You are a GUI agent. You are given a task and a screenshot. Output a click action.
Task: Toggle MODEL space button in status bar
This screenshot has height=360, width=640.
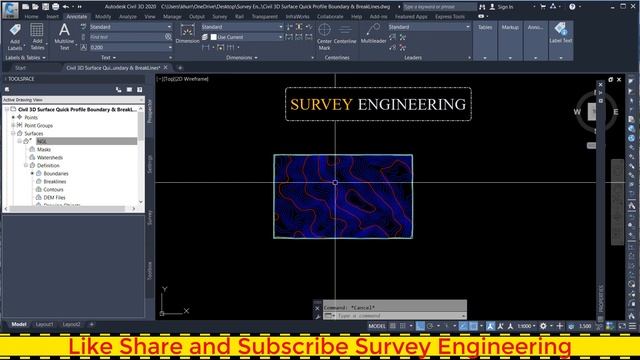point(377,326)
